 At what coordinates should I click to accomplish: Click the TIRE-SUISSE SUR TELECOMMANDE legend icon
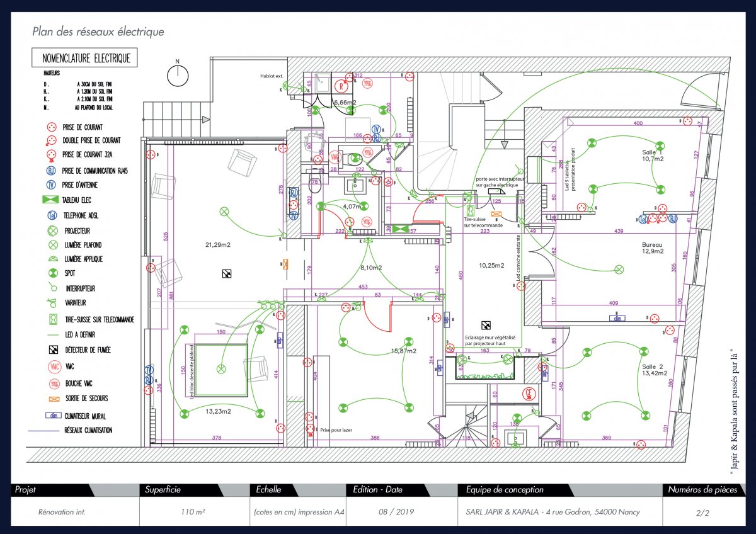(x=51, y=319)
